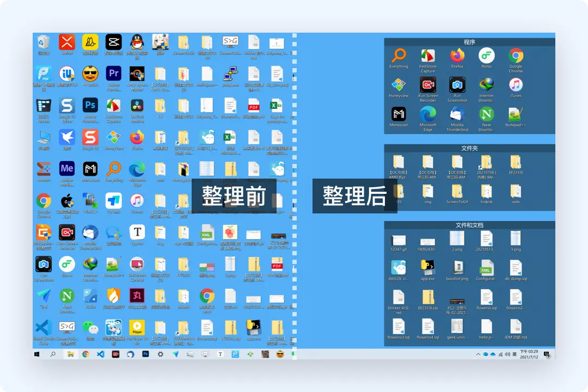The width and height of the screenshot is (588, 392).
Task: Open Mozilla Thunderbird in the 程序 fence
Action: [457, 114]
